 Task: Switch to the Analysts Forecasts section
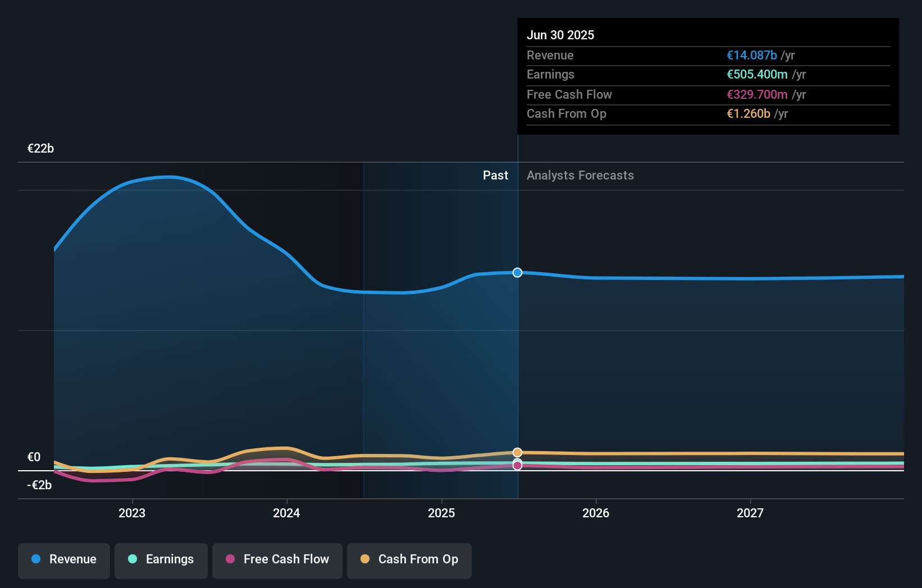tap(580, 175)
